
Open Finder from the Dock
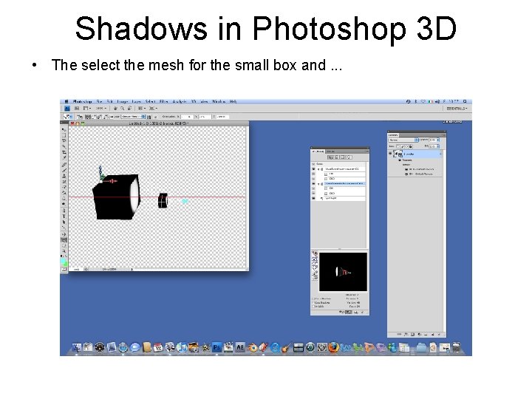pos(77,347)
